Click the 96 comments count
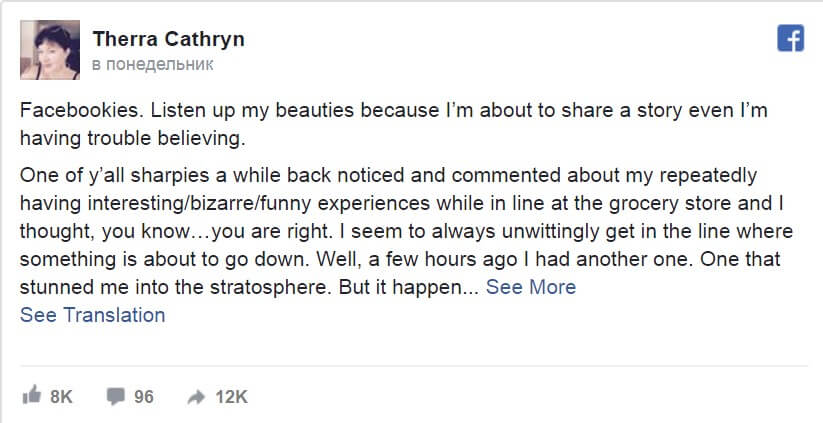Viewport: 823px width, 423px height. click(143, 397)
